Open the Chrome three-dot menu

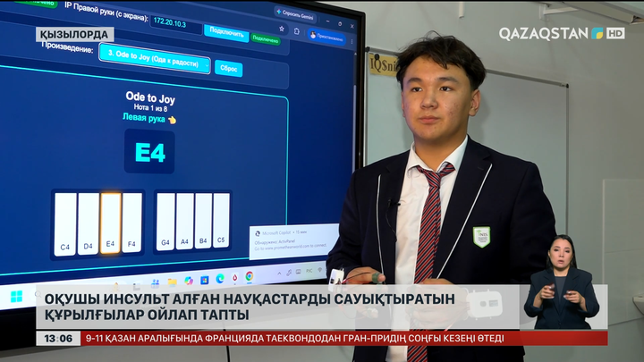click(x=352, y=41)
